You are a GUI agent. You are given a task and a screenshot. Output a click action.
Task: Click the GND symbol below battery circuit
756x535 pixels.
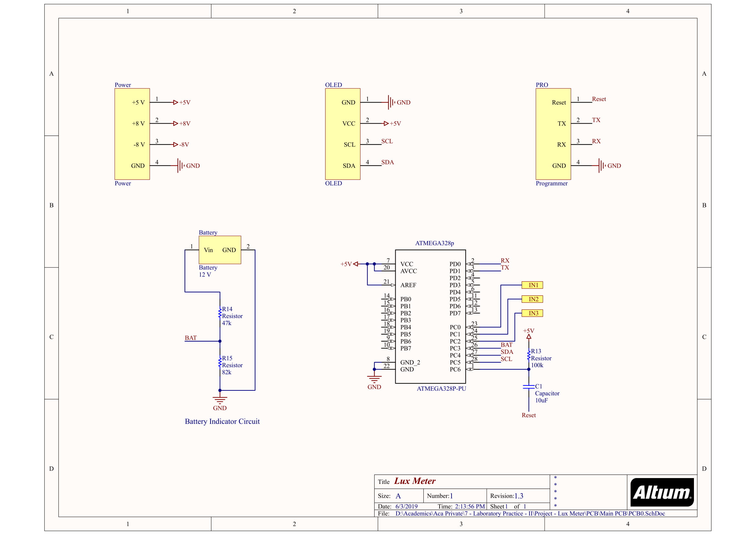tap(220, 400)
